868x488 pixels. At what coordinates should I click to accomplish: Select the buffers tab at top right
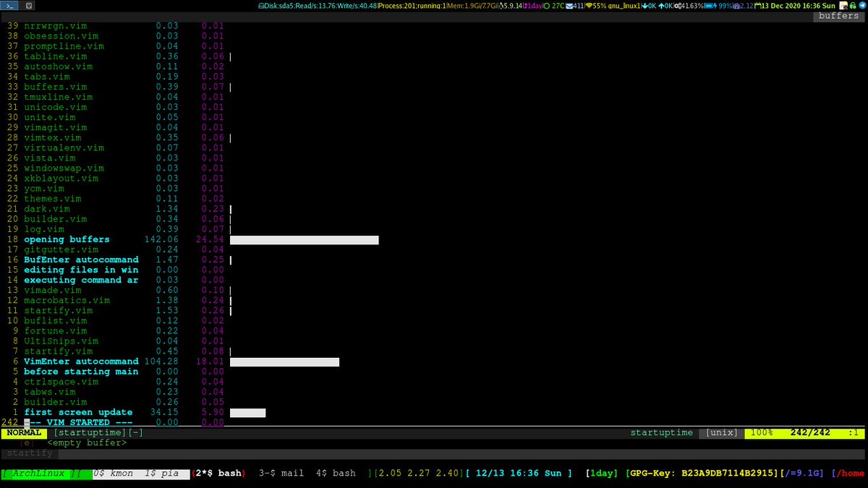(x=838, y=16)
